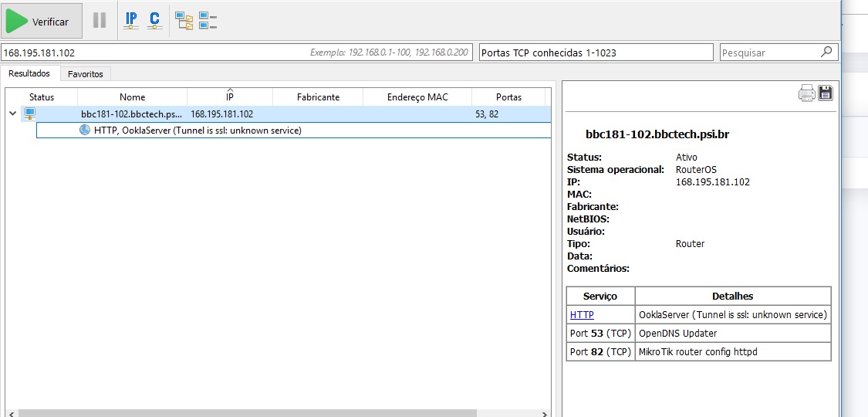Switch to the Favoritos tab
Image resolution: width=868 pixels, height=417 pixels.
86,73
